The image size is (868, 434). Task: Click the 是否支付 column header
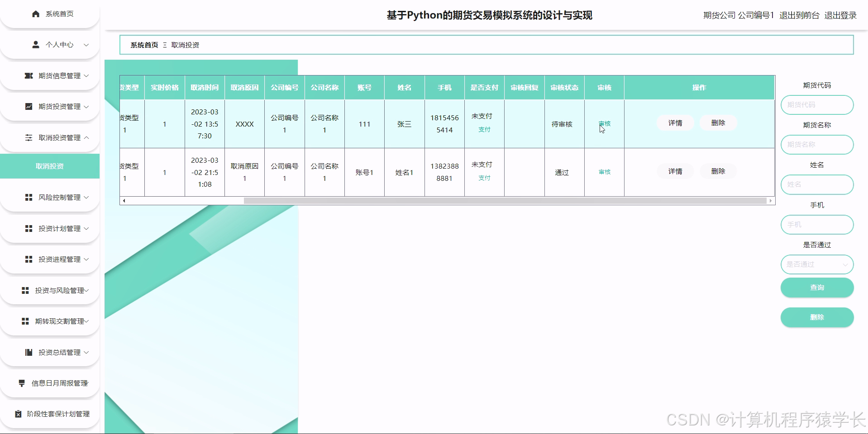(x=484, y=88)
